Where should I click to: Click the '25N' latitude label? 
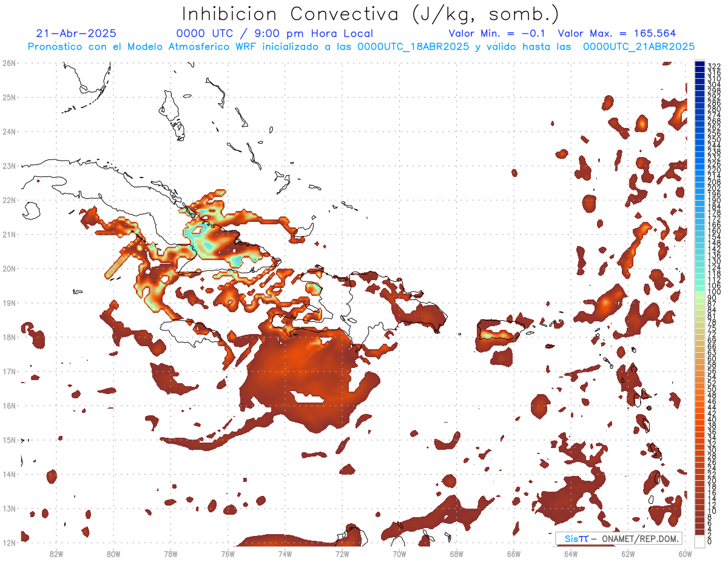click(x=8, y=97)
